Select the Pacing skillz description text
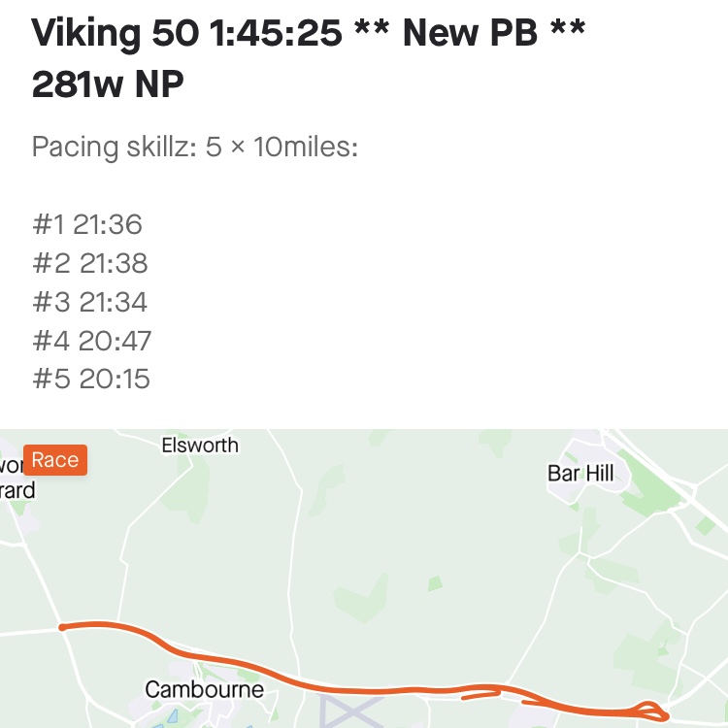This screenshot has width=728, height=728. click(195, 148)
